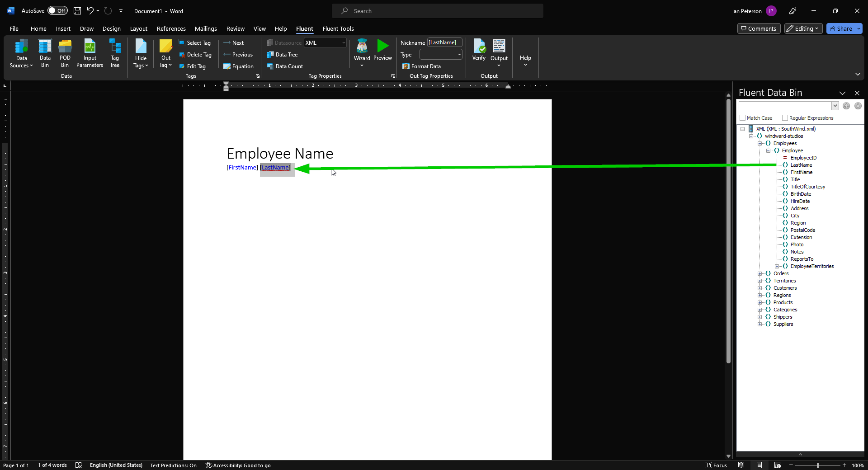This screenshot has width=868, height=470.
Task: Collapse the Employee node
Action: (768, 150)
